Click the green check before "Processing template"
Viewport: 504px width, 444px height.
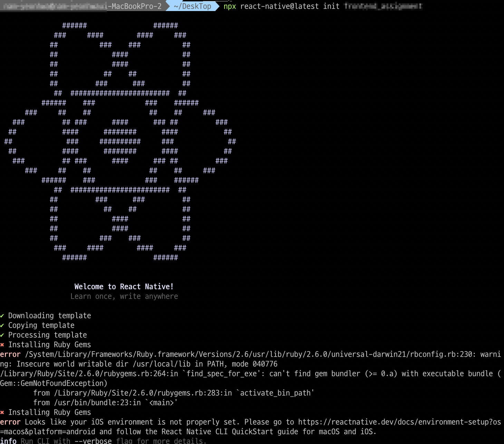point(2,335)
